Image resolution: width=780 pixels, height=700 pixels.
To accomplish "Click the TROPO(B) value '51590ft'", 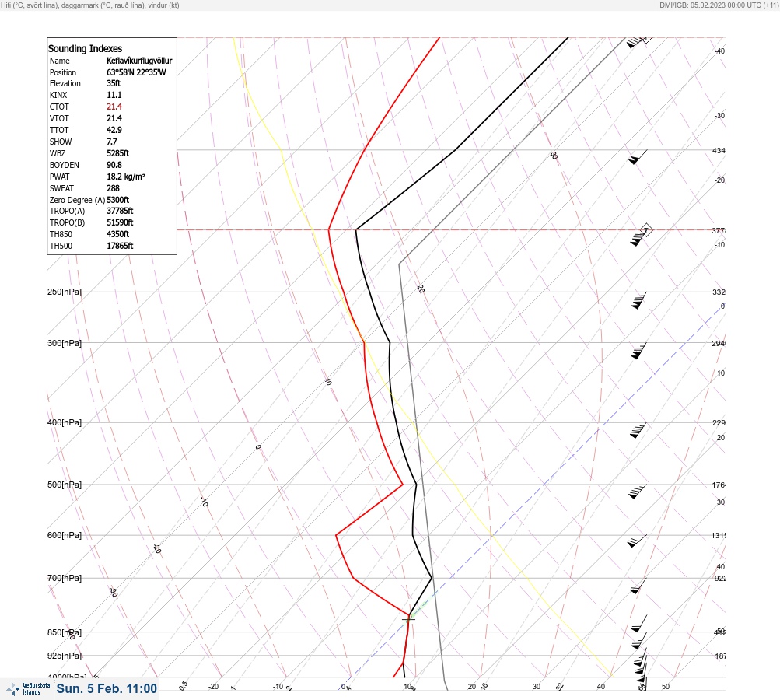I will tap(120, 222).
